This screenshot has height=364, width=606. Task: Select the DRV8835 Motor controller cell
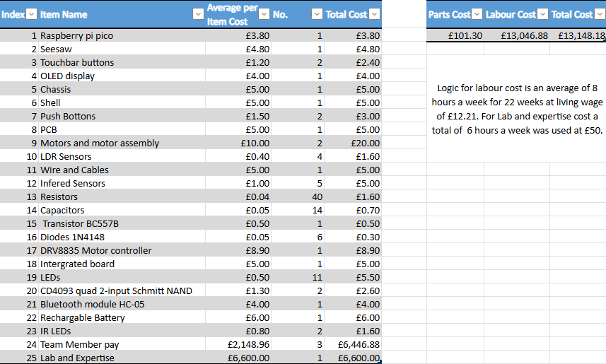pyautogui.click(x=122, y=250)
